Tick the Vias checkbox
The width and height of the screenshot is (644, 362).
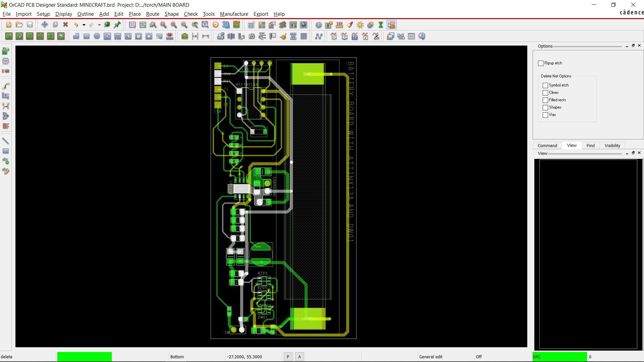(x=545, y=115)
